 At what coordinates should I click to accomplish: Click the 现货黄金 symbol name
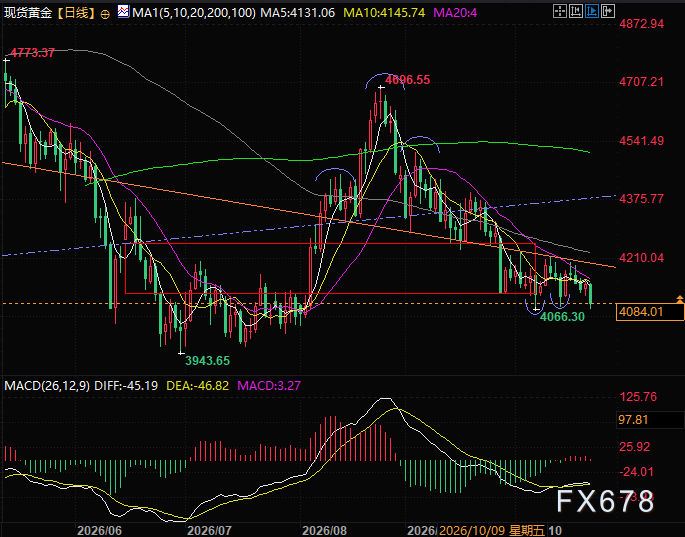coord(28,13)
